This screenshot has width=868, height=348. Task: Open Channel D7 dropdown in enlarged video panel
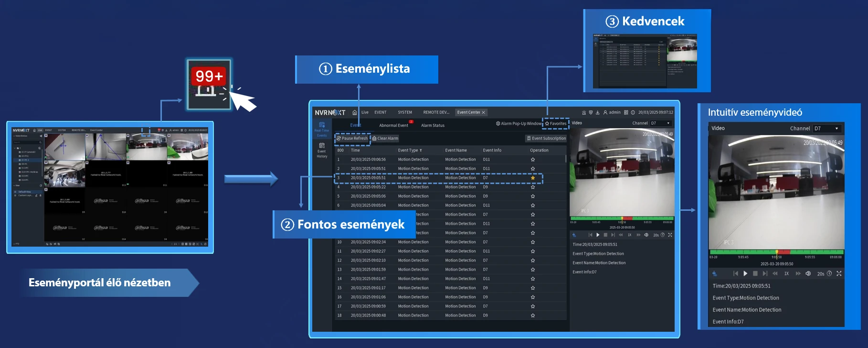pos(826,129)
